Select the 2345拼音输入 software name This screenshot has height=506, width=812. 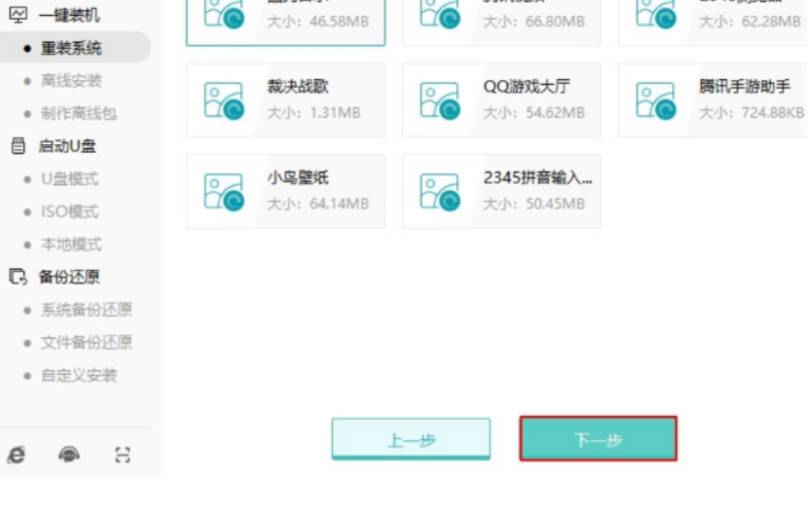coord(538,178)
